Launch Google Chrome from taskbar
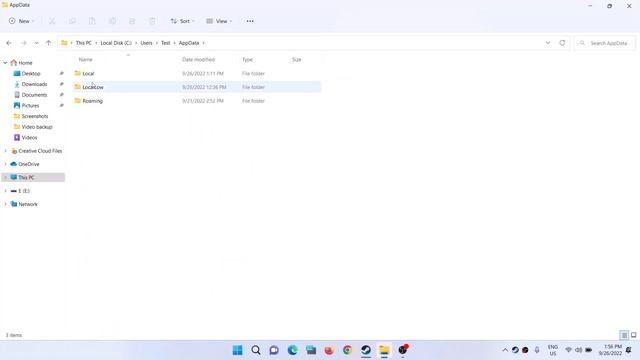Viewport: 640px width, 360px height. tap(347, 350)
